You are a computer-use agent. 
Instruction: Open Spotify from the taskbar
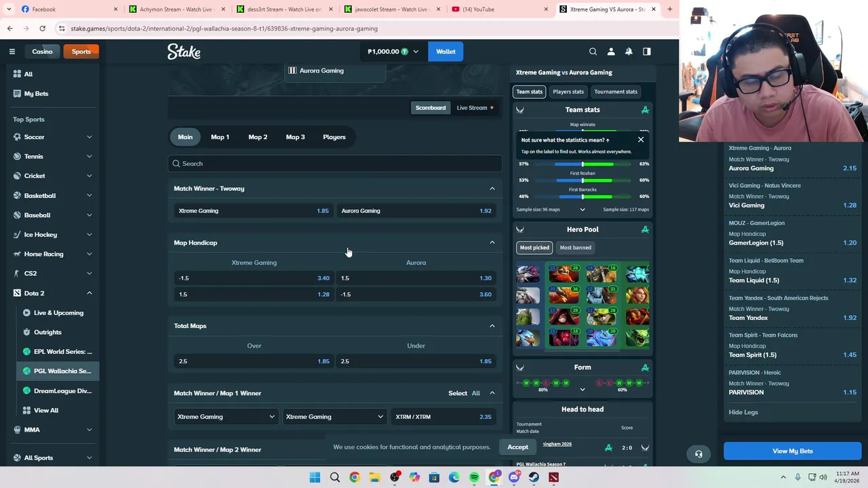[474, 477]
